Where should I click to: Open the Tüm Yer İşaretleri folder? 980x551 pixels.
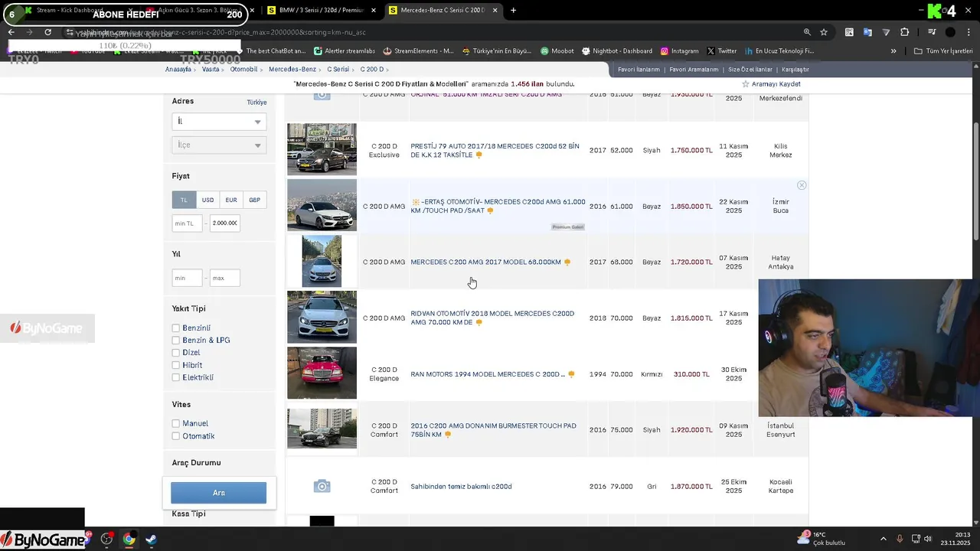(x=943, y=51)
